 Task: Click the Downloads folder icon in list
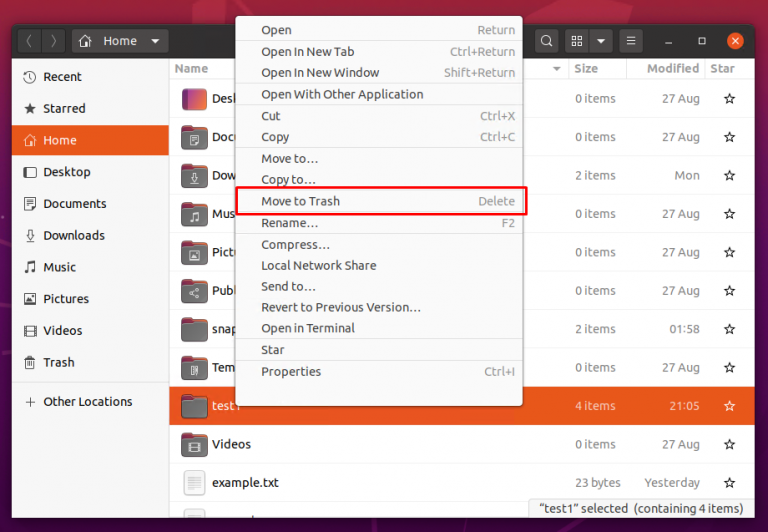point(194,175)
